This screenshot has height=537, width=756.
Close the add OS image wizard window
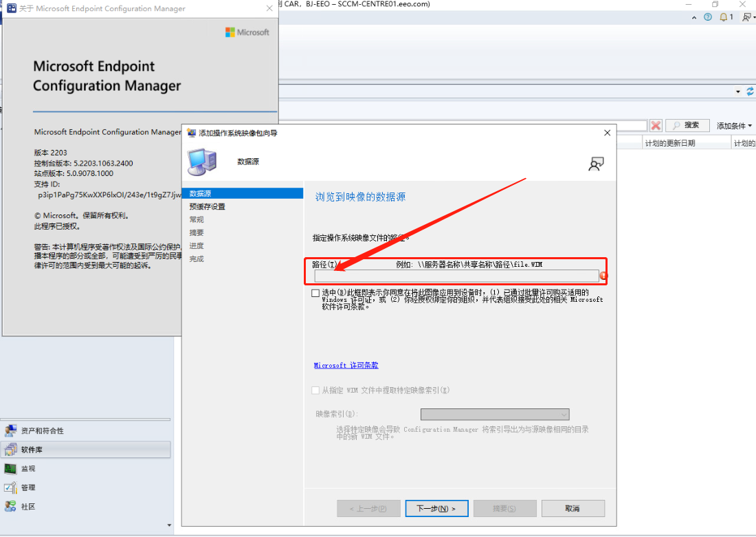607,133
